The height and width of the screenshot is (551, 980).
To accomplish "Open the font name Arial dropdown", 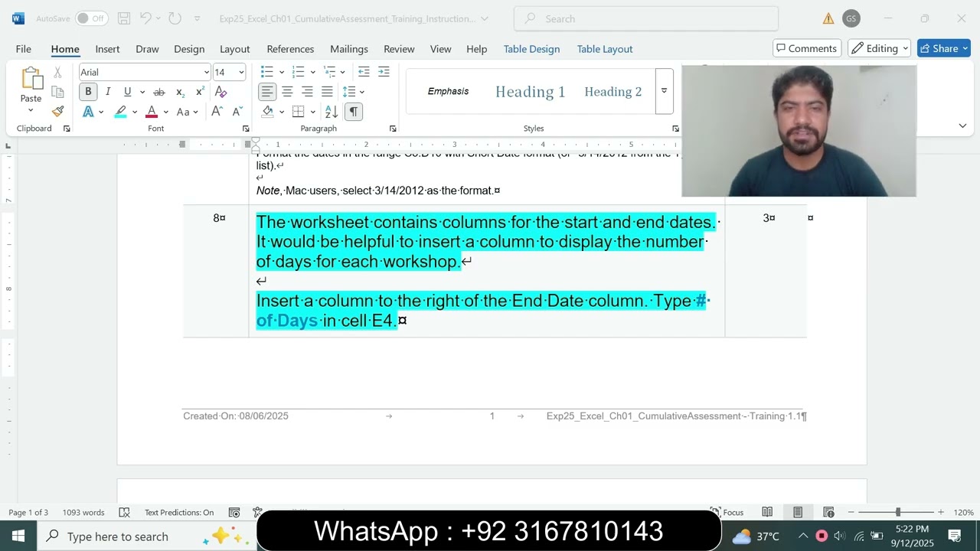I will (206, 72).
